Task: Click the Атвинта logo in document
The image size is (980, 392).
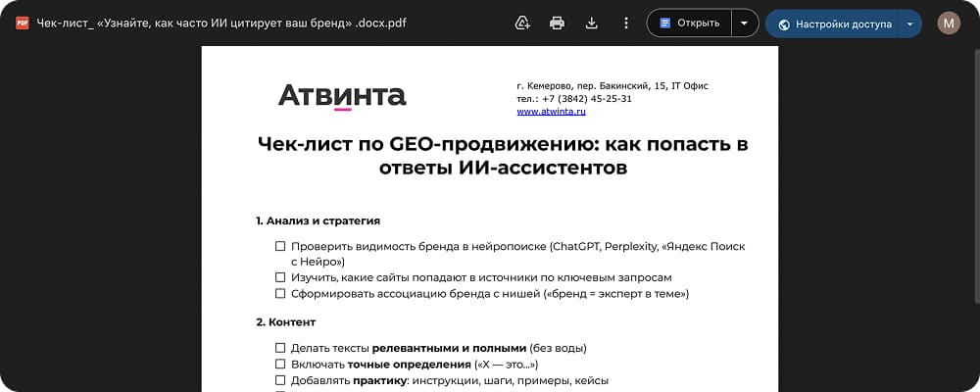Action: (x=342, y=95)
